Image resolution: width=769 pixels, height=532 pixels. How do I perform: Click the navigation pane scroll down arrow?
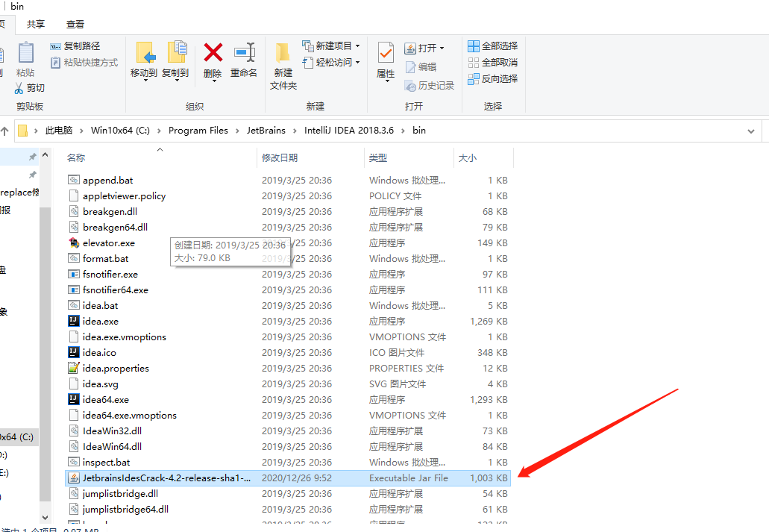tap(45, 517)
